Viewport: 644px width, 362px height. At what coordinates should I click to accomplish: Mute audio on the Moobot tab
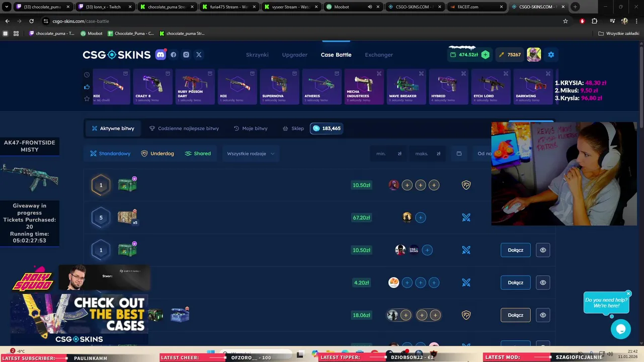370,7
